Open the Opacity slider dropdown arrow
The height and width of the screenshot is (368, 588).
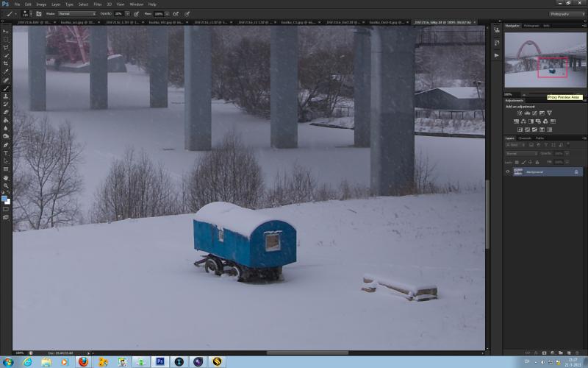point(127,14)
